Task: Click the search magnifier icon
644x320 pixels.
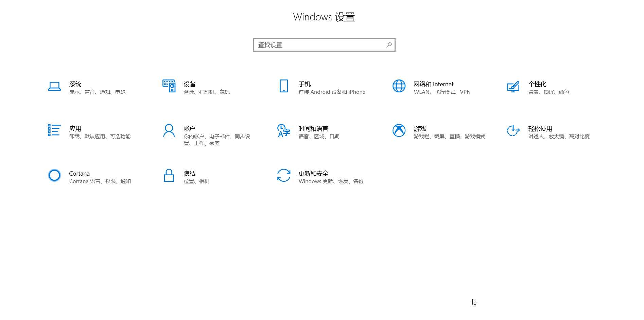Action: point(389,45)
